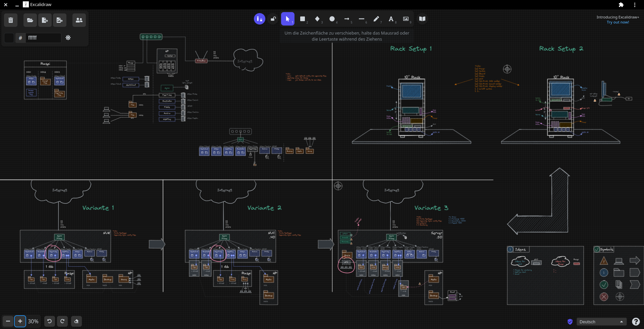The height and width of the screenshot is (329, 644).
Task: Select the Rectangle tool
Action: (303, 19)
